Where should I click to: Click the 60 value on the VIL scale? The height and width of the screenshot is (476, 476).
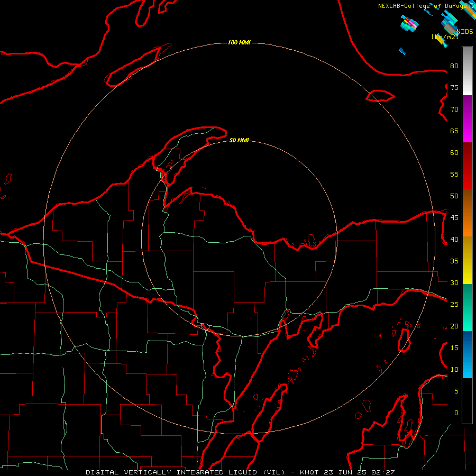click(x=454, y=153)
